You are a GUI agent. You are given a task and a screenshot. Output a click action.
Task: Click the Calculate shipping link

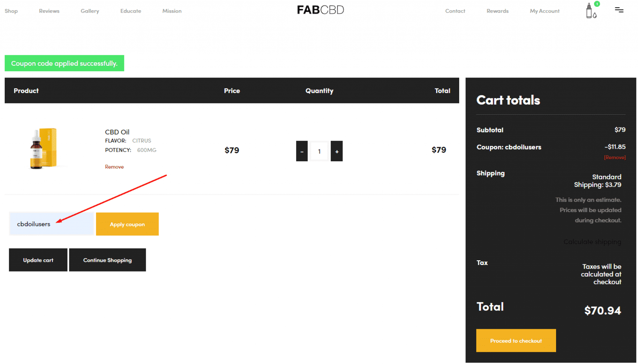coord(592,242)
